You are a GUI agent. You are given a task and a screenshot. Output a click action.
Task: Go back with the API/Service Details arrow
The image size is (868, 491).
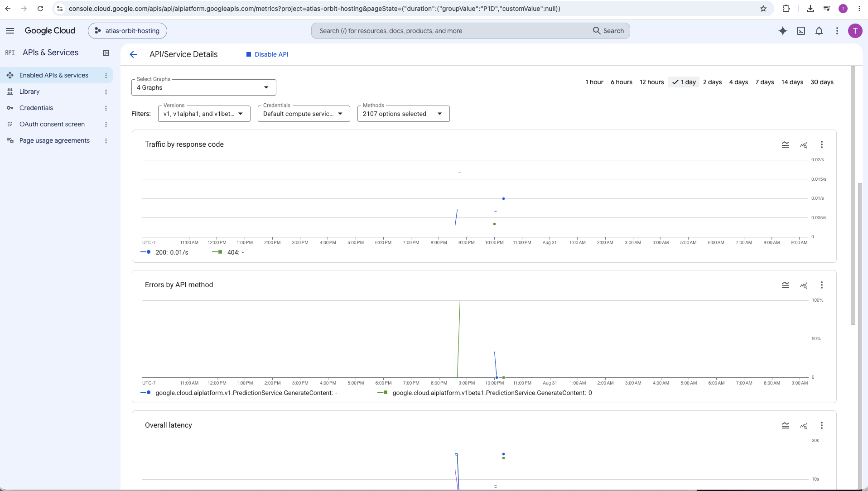133,54
